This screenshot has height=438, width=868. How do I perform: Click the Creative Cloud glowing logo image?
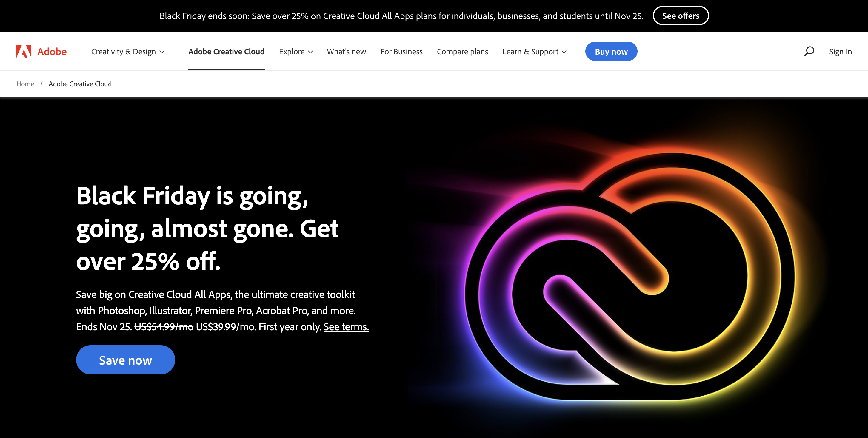tap(630, 276)
